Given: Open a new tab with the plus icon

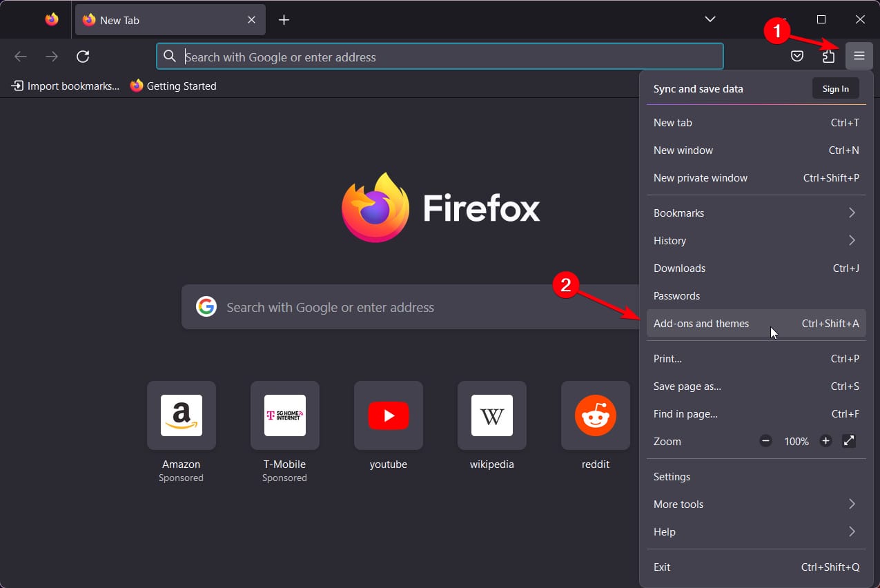Looking at the screenshot, I should (x=284, y=19).
